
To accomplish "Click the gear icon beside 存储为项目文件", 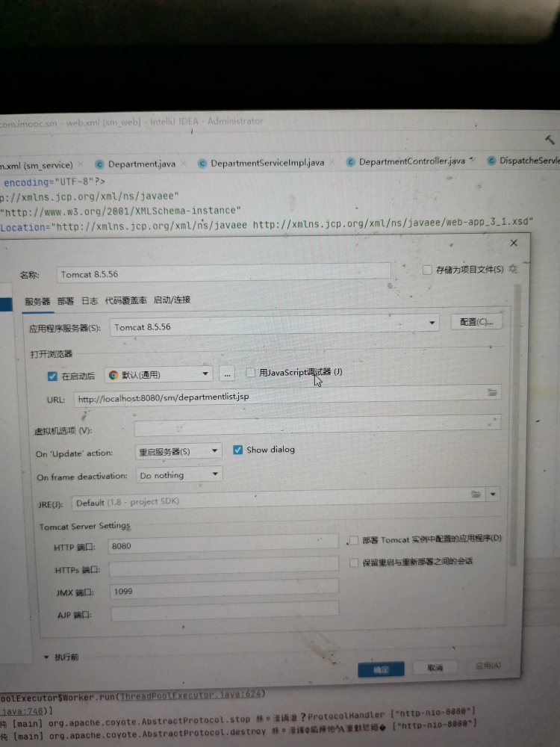I will pos(513,269).
